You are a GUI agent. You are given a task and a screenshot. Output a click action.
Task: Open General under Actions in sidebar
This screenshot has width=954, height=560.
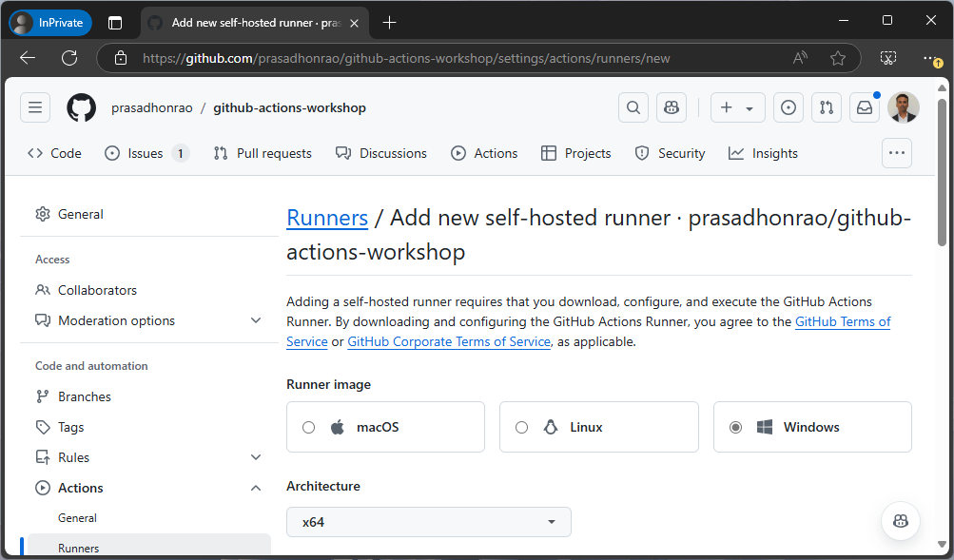(149, 518)
